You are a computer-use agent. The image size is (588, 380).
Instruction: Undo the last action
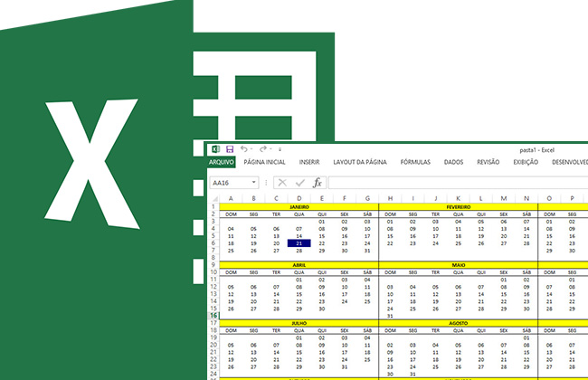click(243, 149)
